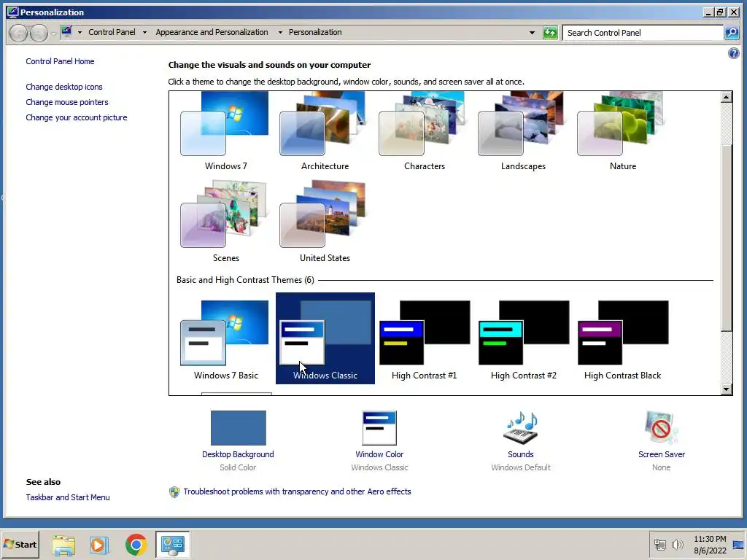Open the Screen Saver settings icon
This screenshot has height=560, width=747.
[661, 427]
